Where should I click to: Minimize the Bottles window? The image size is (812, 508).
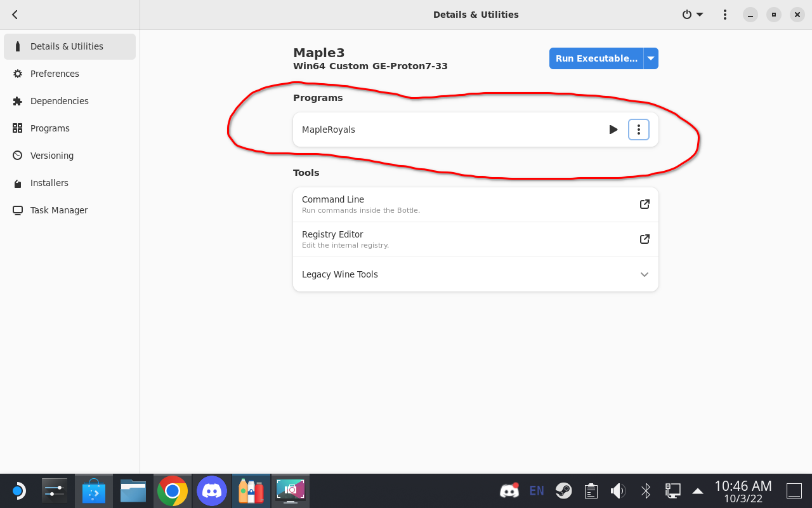pyautogui.click(x=750, y=15)
